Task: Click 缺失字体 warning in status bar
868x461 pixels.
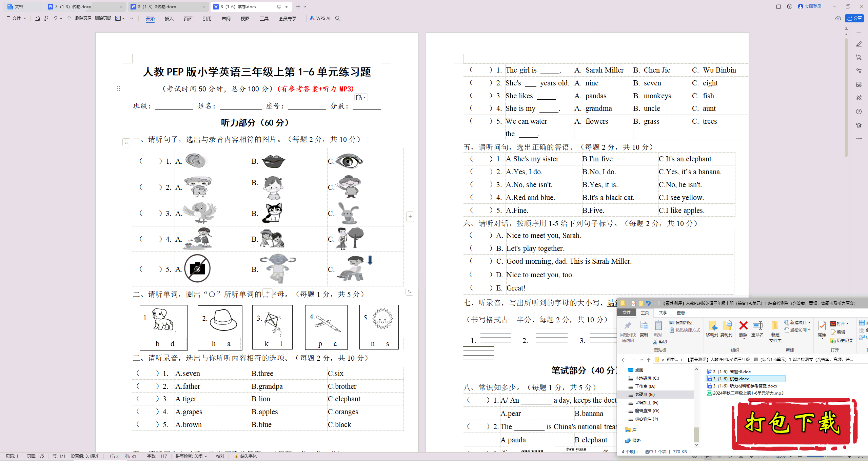Action: click(245, 456)
